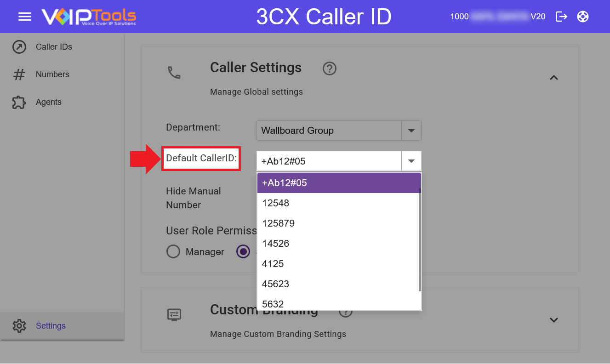Open the language globe icon

582,17
